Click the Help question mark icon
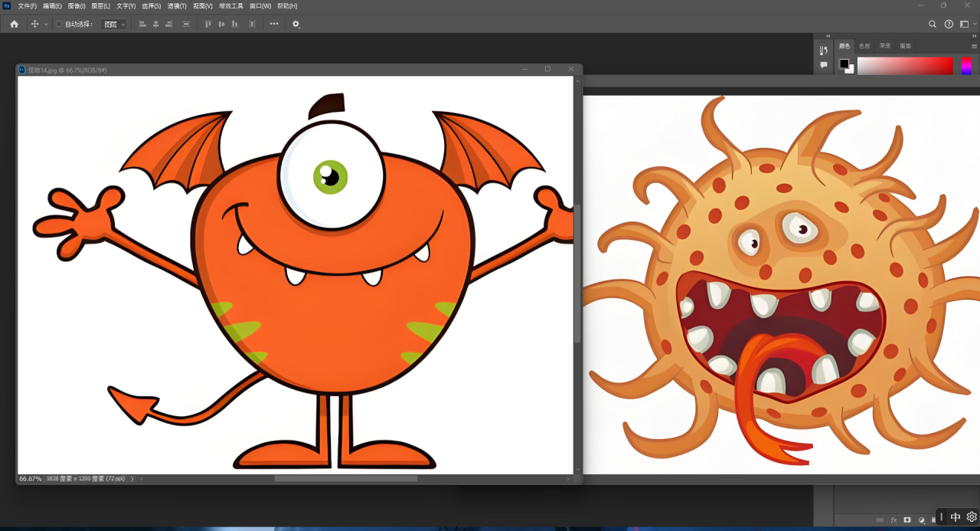The height and width of the screenshot is (531, 980). click(x=949, y=24)
